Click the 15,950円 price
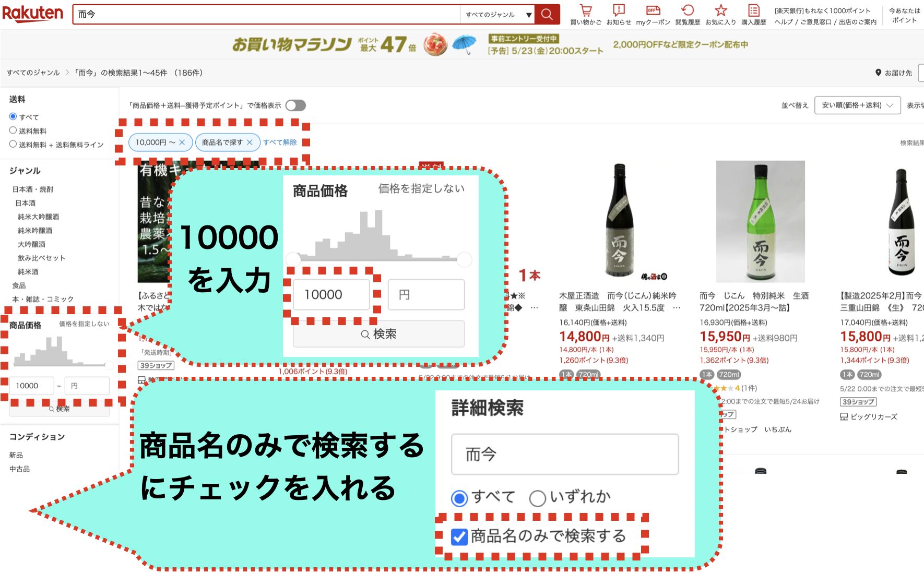This screenshot has width=924, height=573. click(725, 337)
